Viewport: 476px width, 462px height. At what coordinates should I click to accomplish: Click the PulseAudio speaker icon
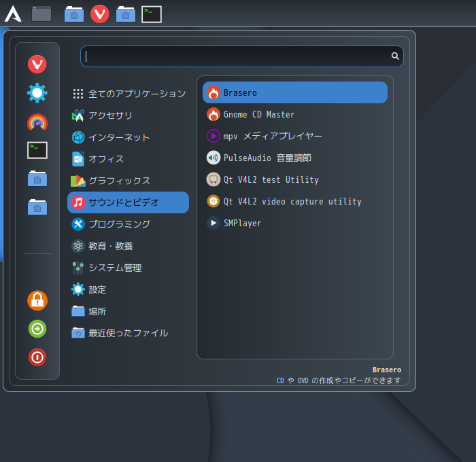(x=214, y=158)
